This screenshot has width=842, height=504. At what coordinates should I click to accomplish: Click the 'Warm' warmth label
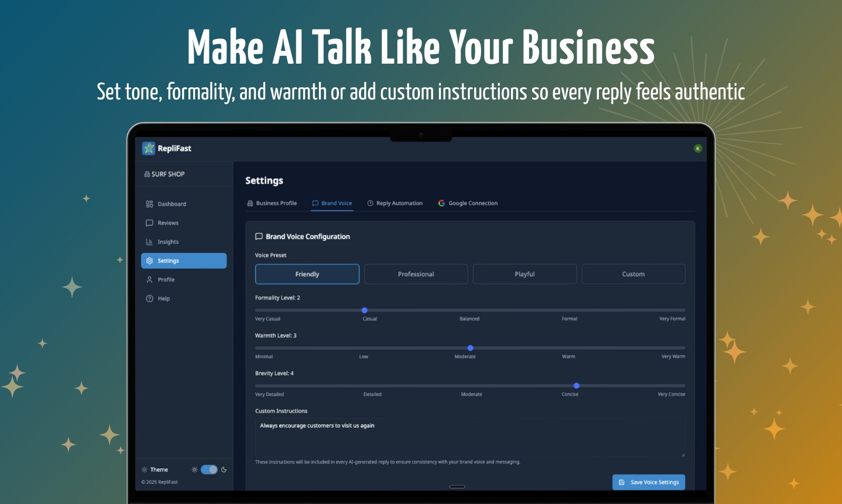point(568,357)
